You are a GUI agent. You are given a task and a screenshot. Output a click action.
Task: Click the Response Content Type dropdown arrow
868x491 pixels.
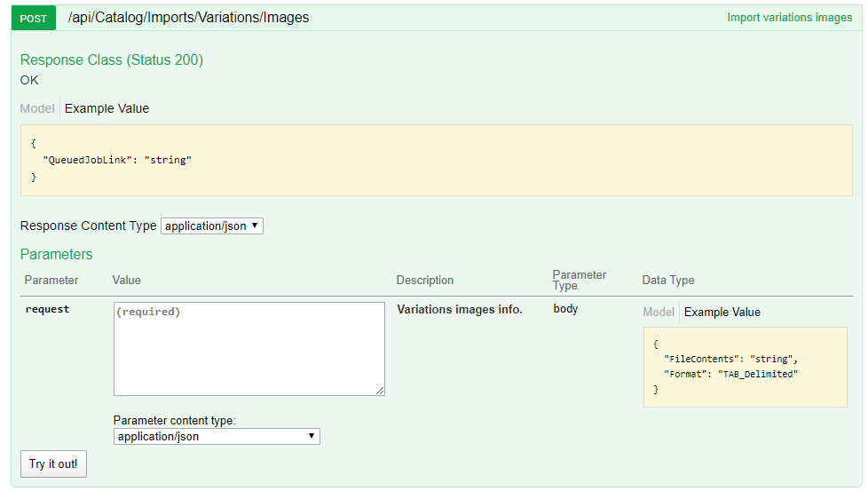pyautogui.click(x=255, y=226)
